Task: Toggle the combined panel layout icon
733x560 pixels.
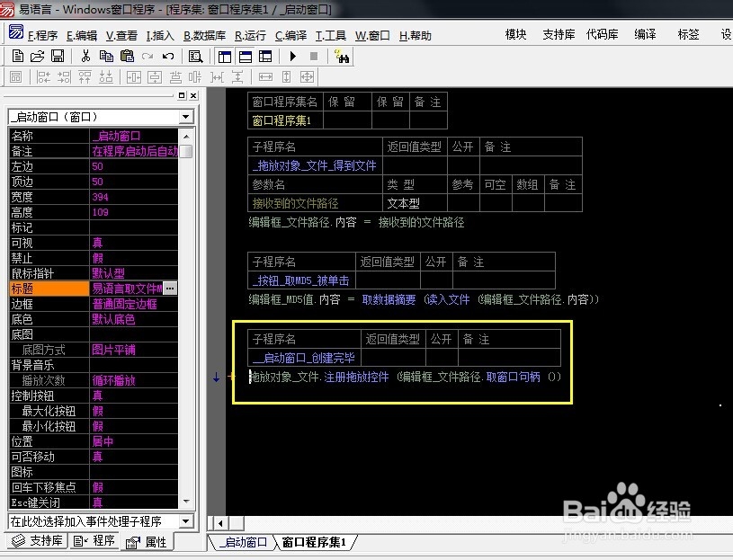Action: point(265,57)
